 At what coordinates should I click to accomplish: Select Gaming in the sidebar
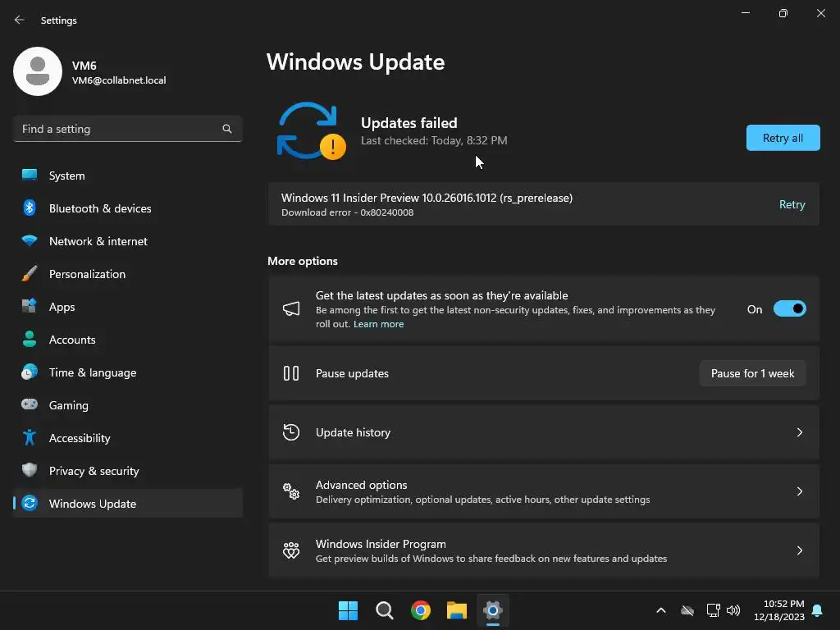[x=127, y=404]
